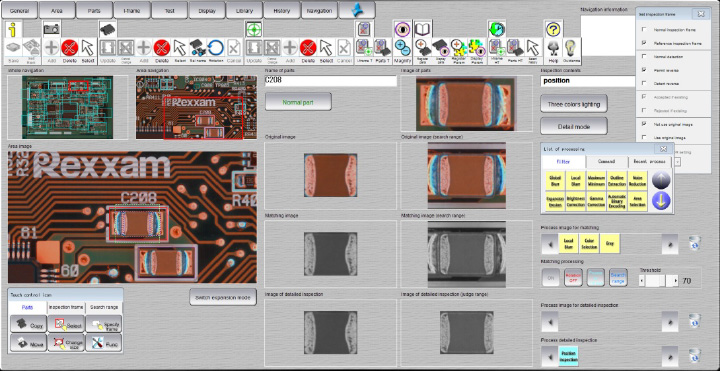The image size is (720, 371).
Task: Open the General tab
Action: [20, 10]
